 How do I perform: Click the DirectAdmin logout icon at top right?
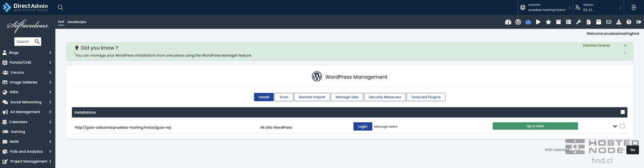pos(634,7)
